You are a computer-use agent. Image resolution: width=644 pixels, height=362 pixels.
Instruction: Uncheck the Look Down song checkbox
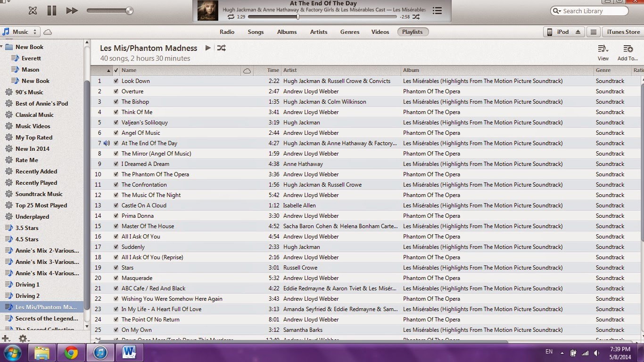coord(116,81)
